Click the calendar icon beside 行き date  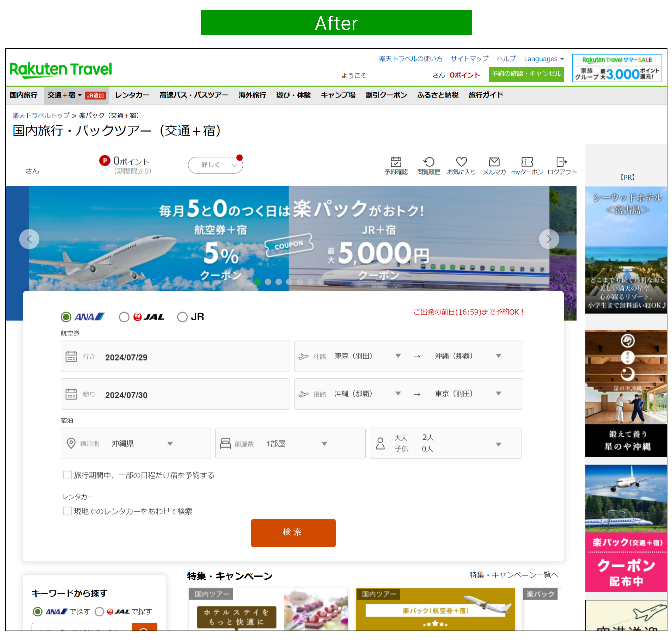point(71,356)
